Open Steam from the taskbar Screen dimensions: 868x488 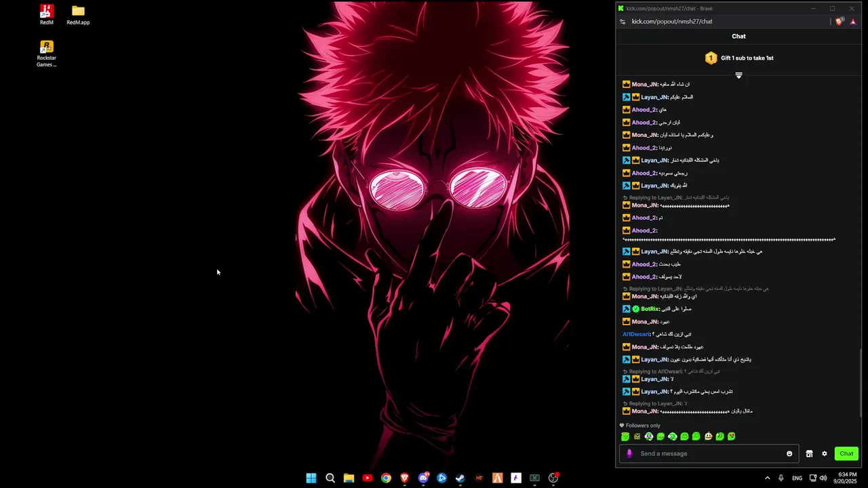[x=460, y=478]
